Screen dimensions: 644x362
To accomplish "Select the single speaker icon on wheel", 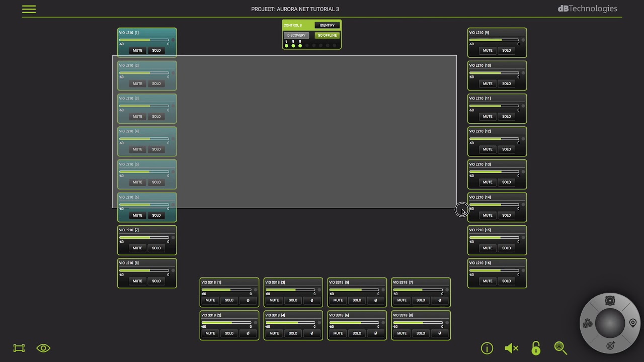I will [x=610, y=301].
